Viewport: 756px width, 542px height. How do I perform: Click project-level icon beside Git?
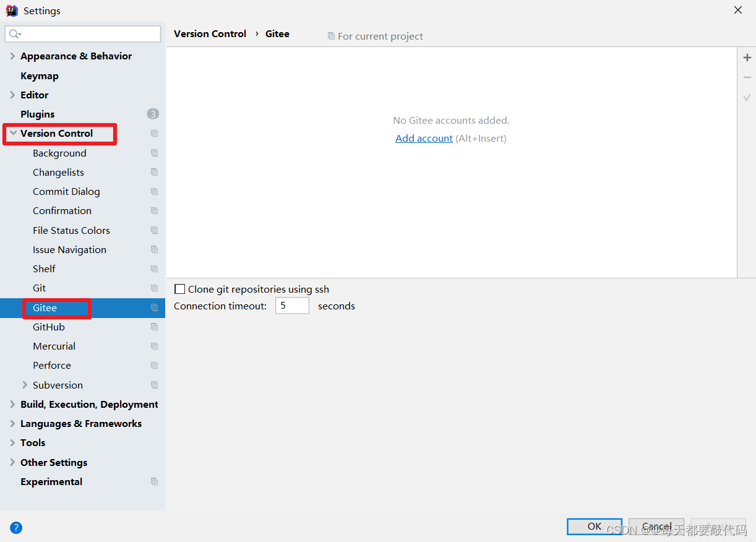(154, 288)
